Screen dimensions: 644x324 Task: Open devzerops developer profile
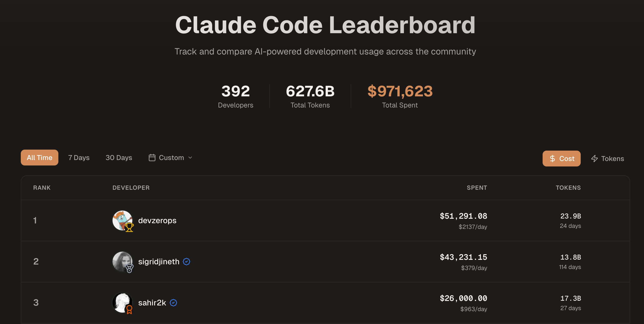pyautogui.click(x=157, y=221)
